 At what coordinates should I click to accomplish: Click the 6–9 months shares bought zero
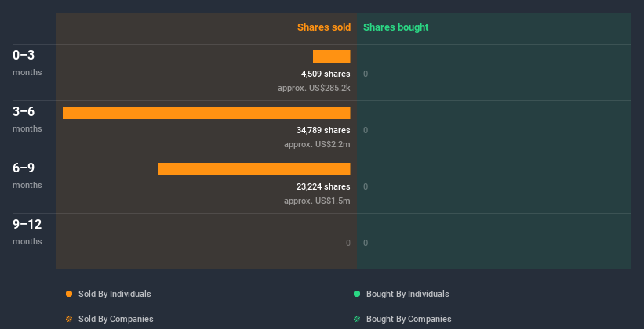366,186
